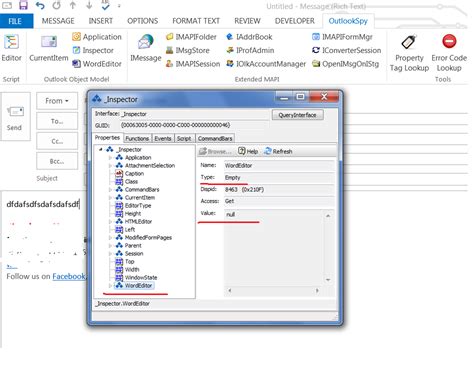Expand the CommandBars tree node
Viewport: 474px width, 388px height.
click(x=110, y=190)
